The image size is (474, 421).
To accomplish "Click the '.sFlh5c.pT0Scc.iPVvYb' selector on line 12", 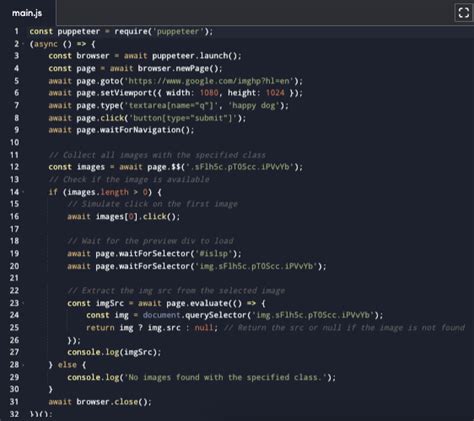I will click(240, 167).
